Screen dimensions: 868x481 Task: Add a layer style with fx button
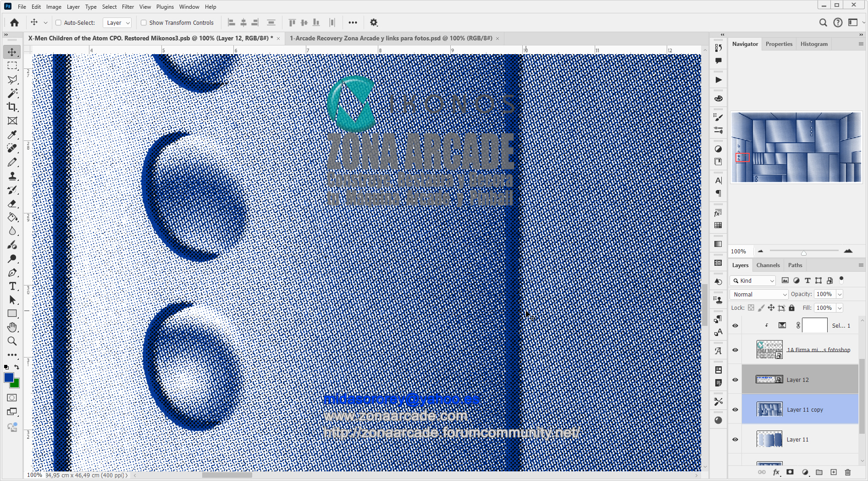[776, 472]
